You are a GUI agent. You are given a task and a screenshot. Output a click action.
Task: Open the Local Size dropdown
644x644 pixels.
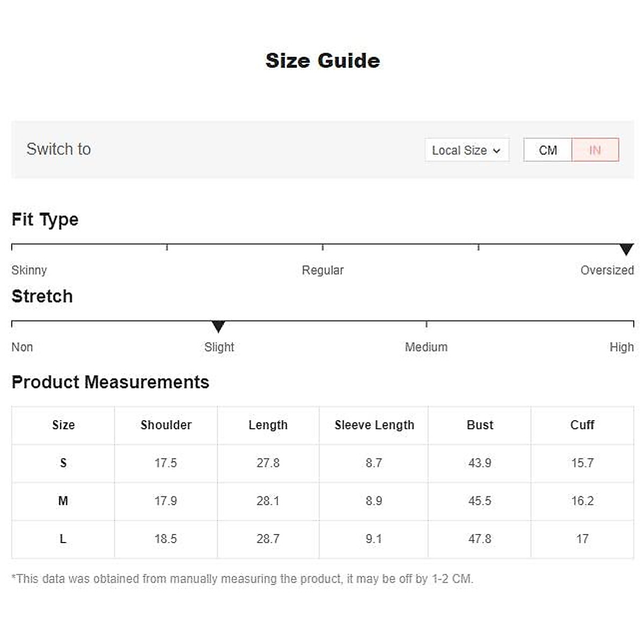tap(466, 150)
